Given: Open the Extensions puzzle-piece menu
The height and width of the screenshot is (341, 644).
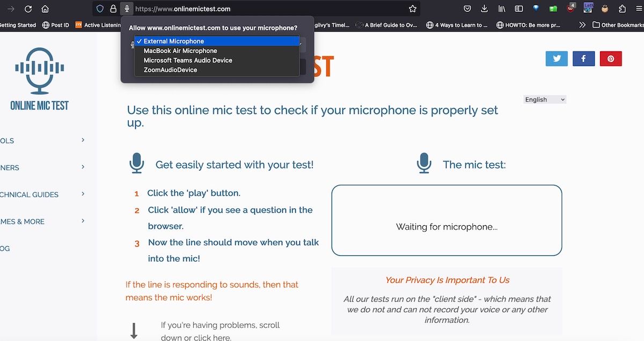Looking at the screenshot, I should pos(623,9).
